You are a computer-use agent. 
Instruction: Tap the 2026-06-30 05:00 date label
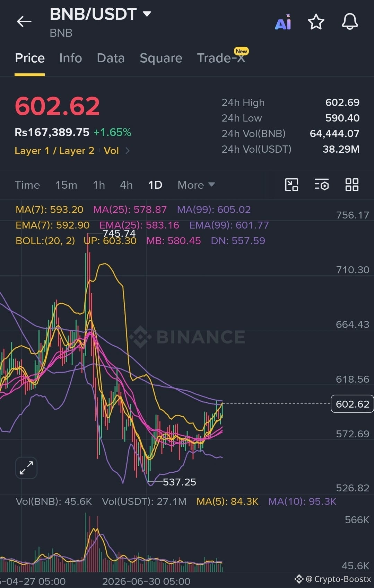[x=146, y=581]
